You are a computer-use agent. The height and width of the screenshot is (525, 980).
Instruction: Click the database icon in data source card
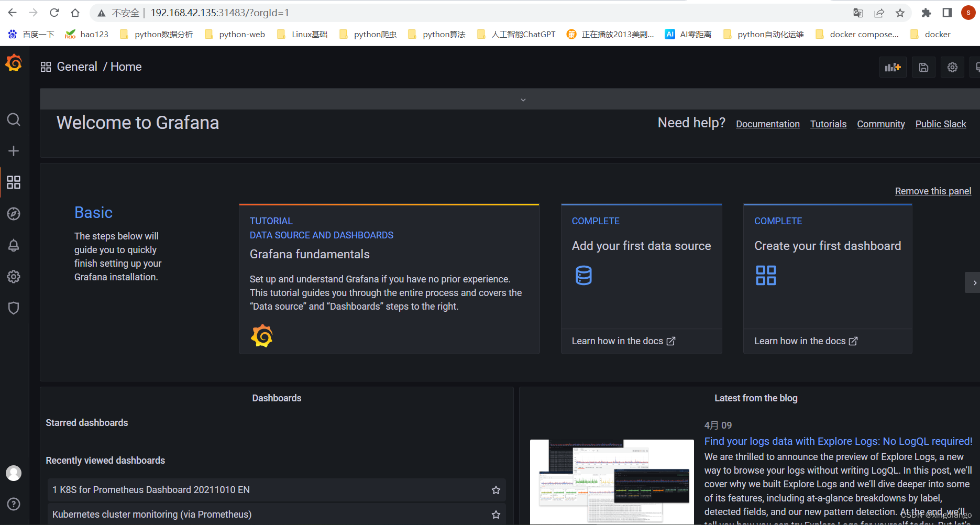tap(583, 275)
